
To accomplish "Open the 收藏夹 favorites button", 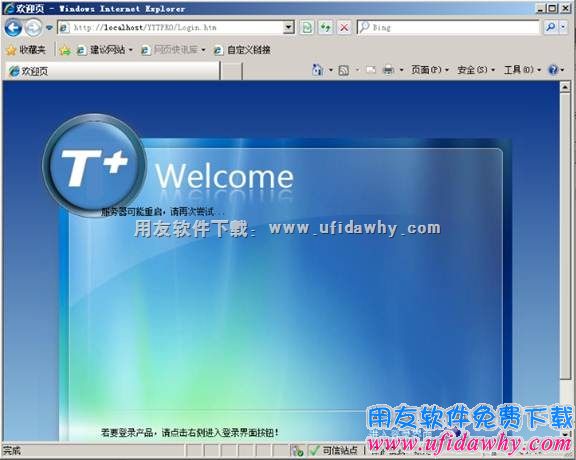I will click(x=26, y=50).
